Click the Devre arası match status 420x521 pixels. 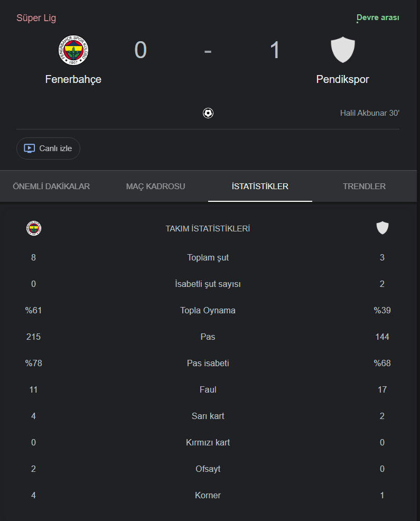click(378, 18)
